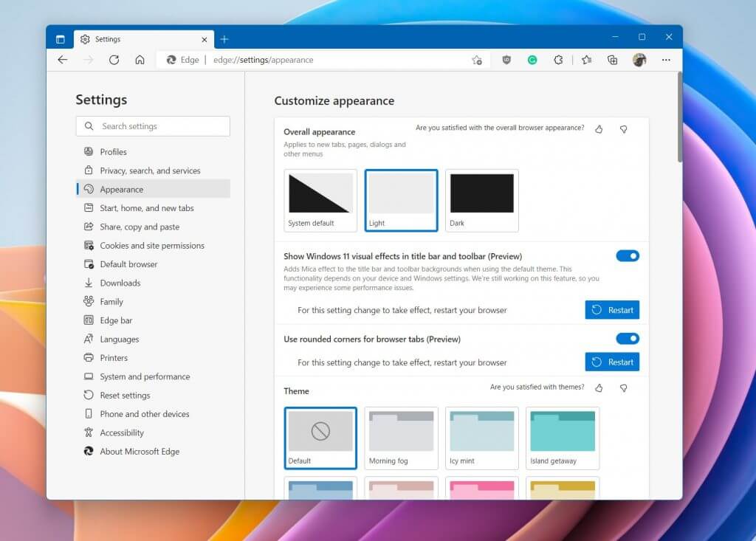Open the tab actions menu icon
The image size is (756, 541).
point(61,40)
